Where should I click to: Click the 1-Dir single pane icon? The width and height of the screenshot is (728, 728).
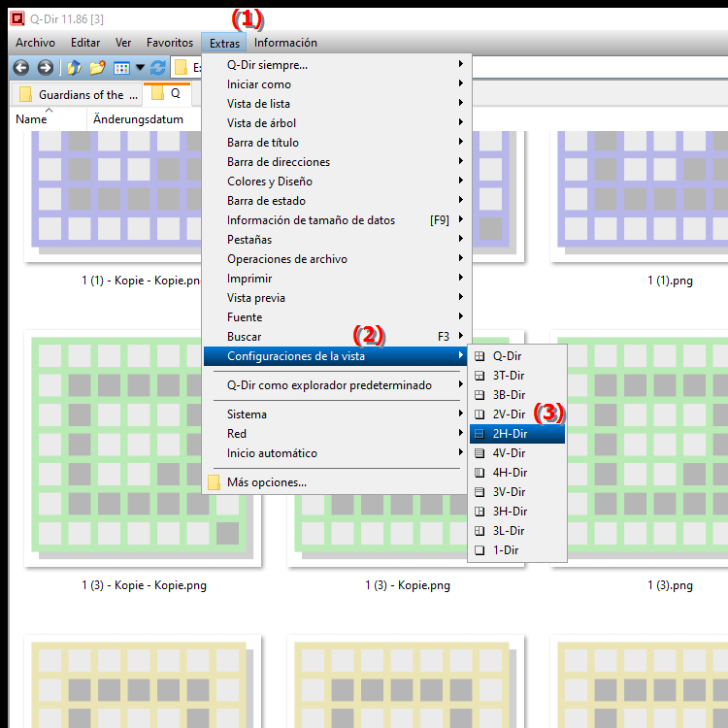pyautogui.click(x=480, y=550)
